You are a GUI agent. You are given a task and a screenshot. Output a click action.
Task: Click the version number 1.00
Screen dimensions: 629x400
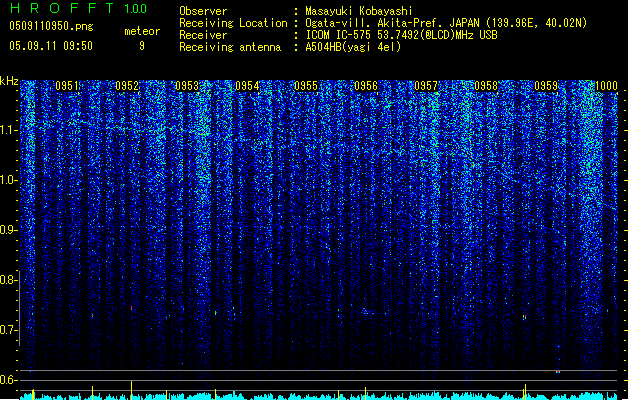(x=135, y=9)
